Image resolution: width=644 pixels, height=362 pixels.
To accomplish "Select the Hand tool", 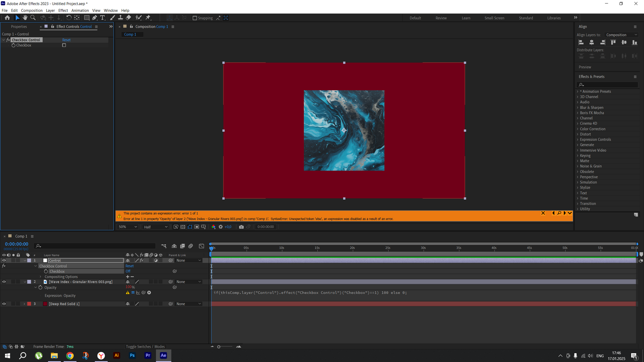I will pos(25,18).
